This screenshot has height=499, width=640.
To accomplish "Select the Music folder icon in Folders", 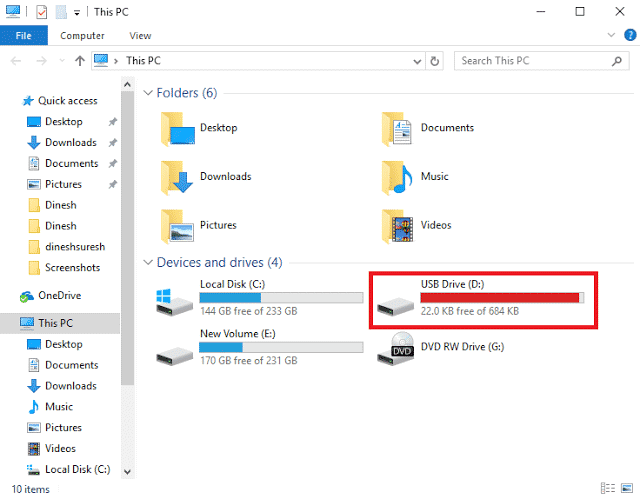I will [397, 177].
